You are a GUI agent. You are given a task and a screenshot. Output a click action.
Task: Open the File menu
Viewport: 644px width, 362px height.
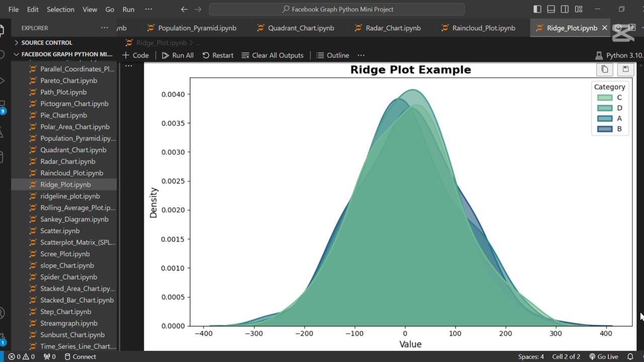[x=14, y=10]
